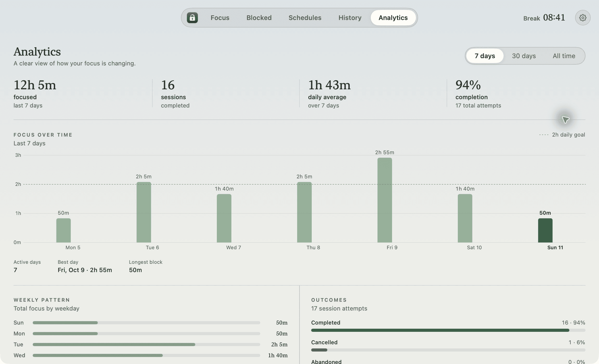Click the Fri 9 bar at 2h 55m
The height and width of the screenshot is (364, 599).
point(385,200)
